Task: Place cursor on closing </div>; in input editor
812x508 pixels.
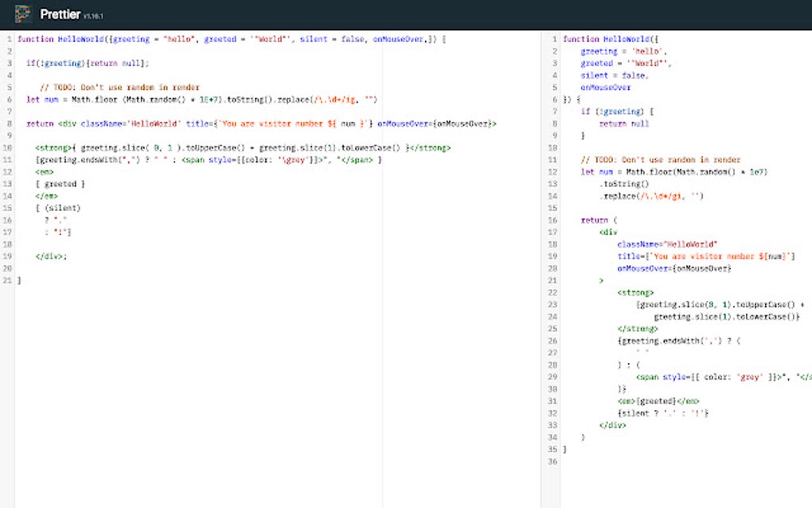Action: pyautogui.click(x=52, y=256)
